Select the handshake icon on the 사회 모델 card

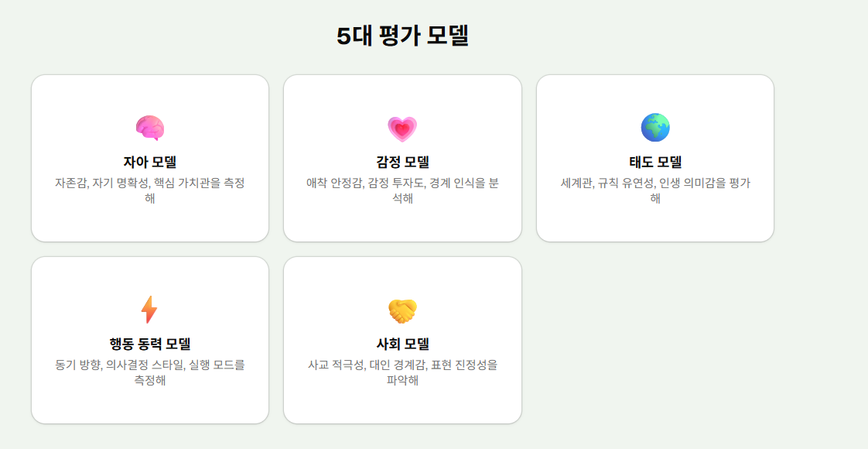pos(403,310)
